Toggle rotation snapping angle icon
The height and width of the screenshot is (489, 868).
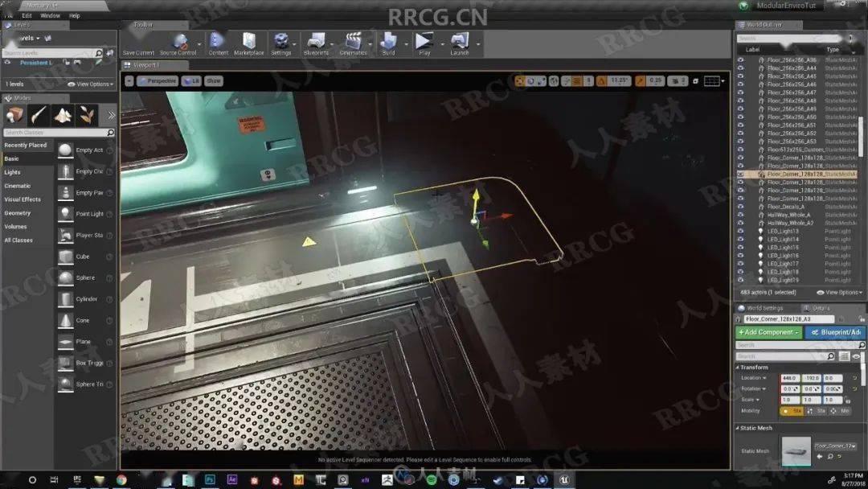602,81
